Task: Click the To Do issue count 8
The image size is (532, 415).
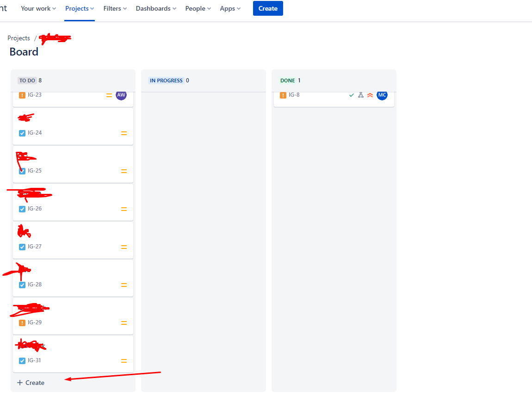Action: (40, 81)
